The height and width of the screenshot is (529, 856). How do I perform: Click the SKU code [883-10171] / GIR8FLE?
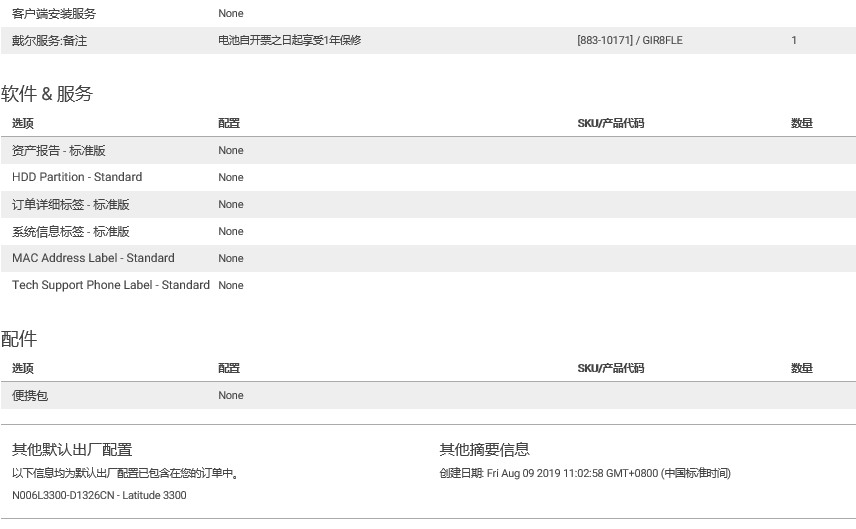630,41
